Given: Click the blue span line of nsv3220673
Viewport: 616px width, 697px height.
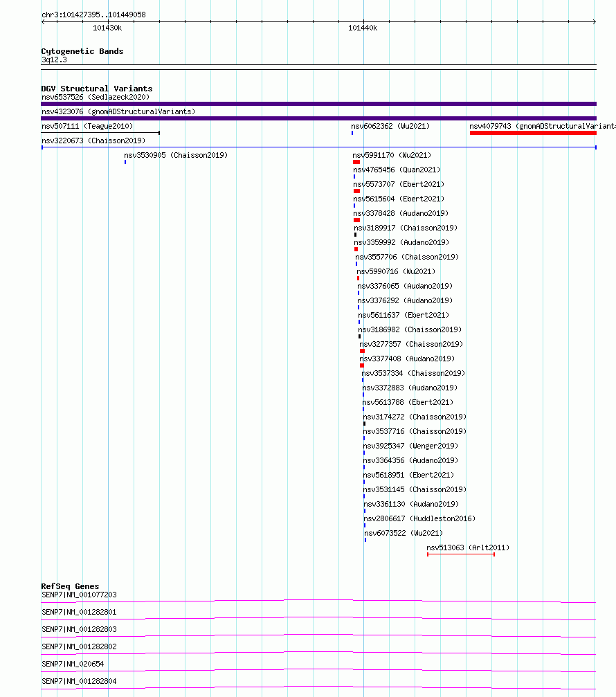Looking at the screenshot, I should coord(318,147).
